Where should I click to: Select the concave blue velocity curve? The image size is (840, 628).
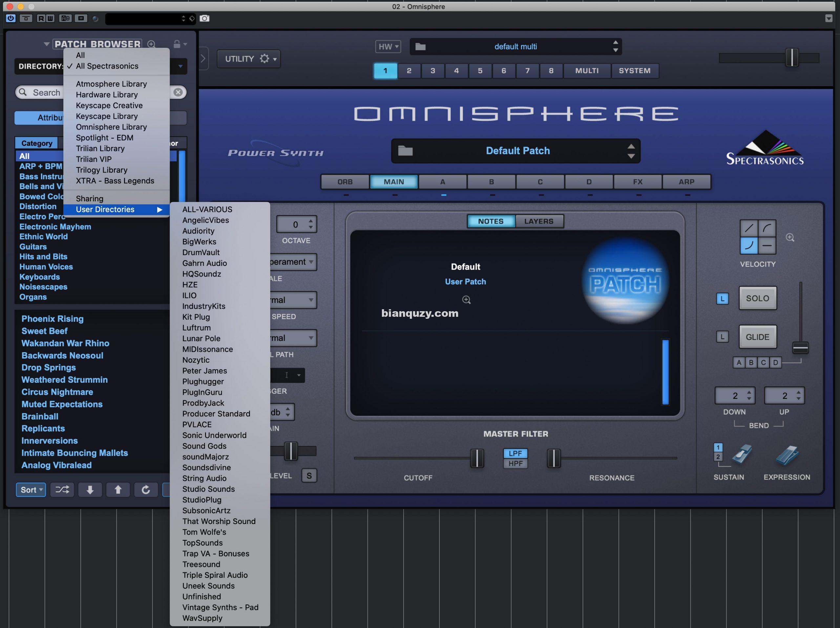coord(748,246)
